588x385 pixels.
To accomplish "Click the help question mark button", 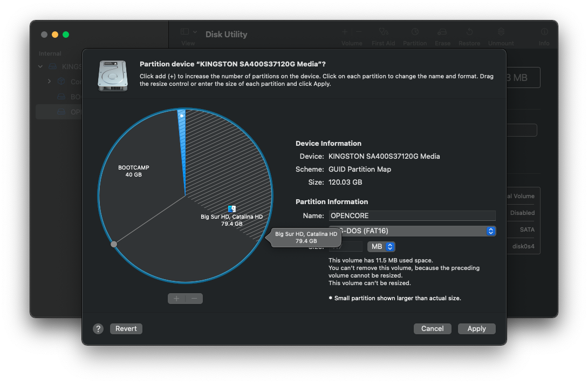I will [x=98, y=329].
